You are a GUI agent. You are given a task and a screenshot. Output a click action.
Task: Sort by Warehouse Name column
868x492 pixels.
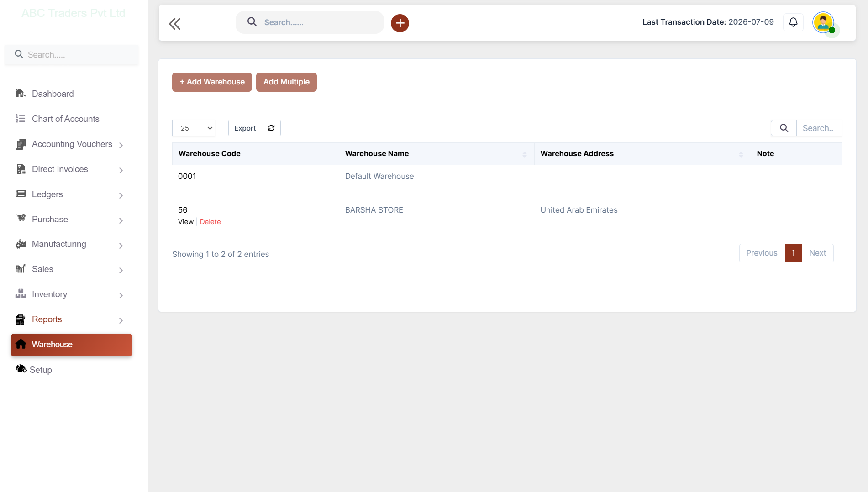point(436,154)
